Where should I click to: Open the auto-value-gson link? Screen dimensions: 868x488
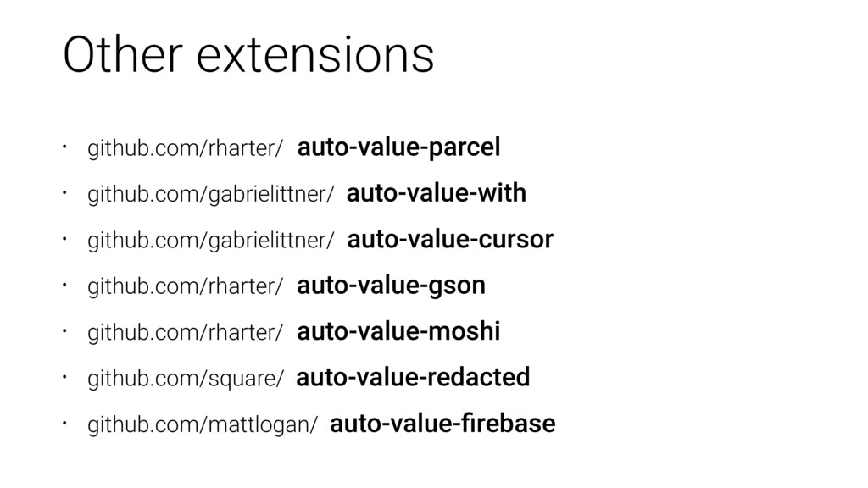click(391, 286)
